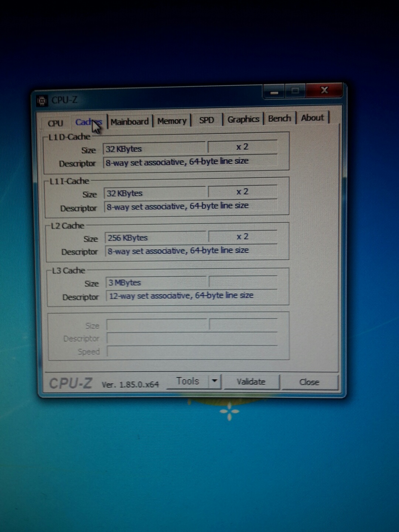Click the Close button at the bottom

point(309,382)
